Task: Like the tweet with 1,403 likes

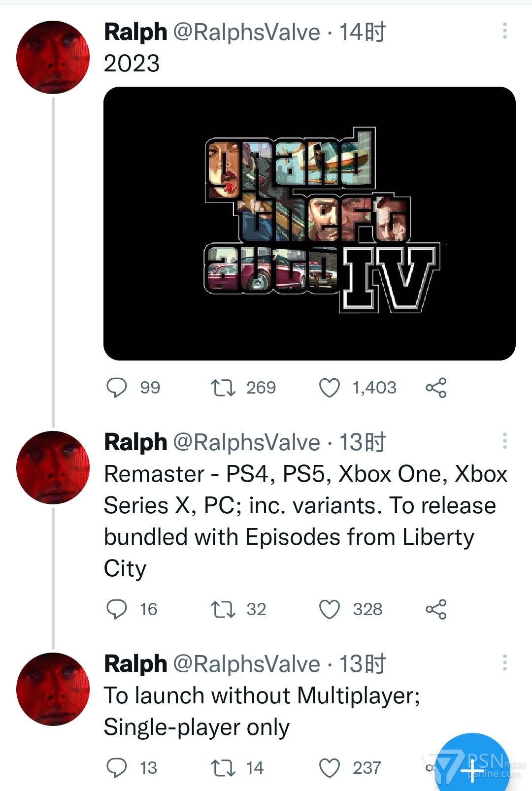Action: tap(330, 388)
